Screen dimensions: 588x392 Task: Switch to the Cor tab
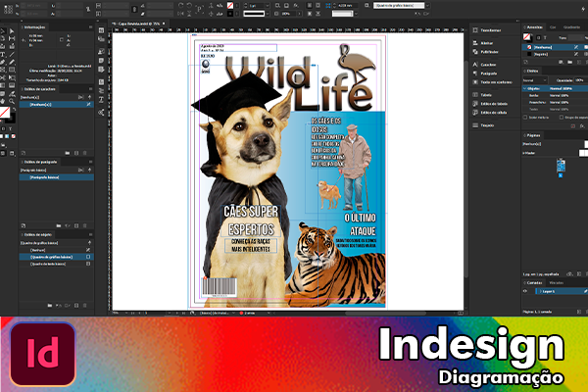pos(553,27)
